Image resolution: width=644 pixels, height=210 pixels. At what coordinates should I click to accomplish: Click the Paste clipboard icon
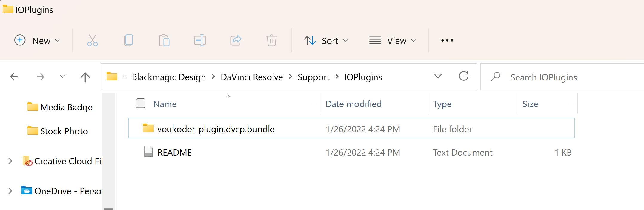point(164,40)
